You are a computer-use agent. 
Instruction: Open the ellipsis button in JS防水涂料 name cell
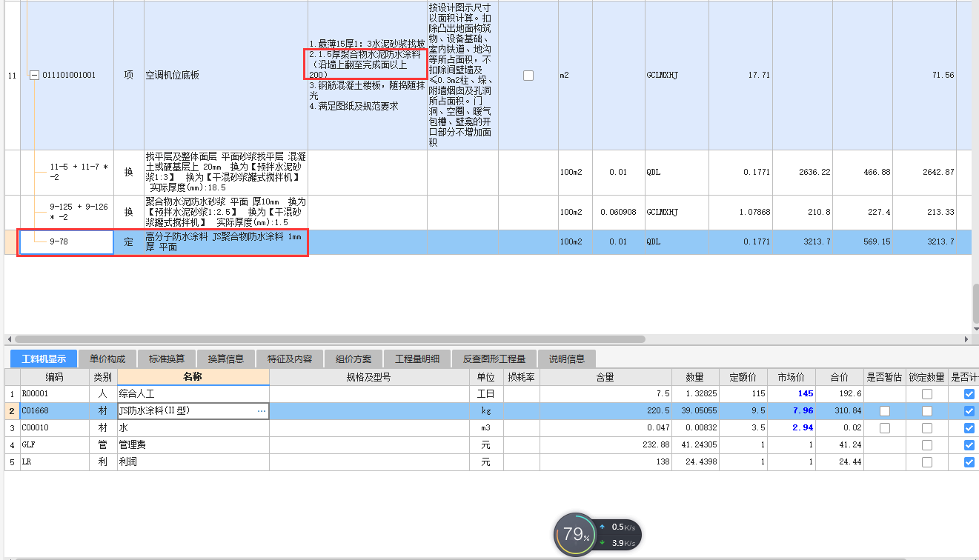click(x=261, y=410)
